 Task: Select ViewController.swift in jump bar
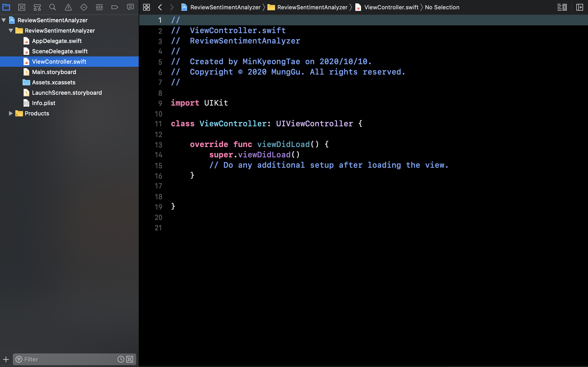(391, 7)
